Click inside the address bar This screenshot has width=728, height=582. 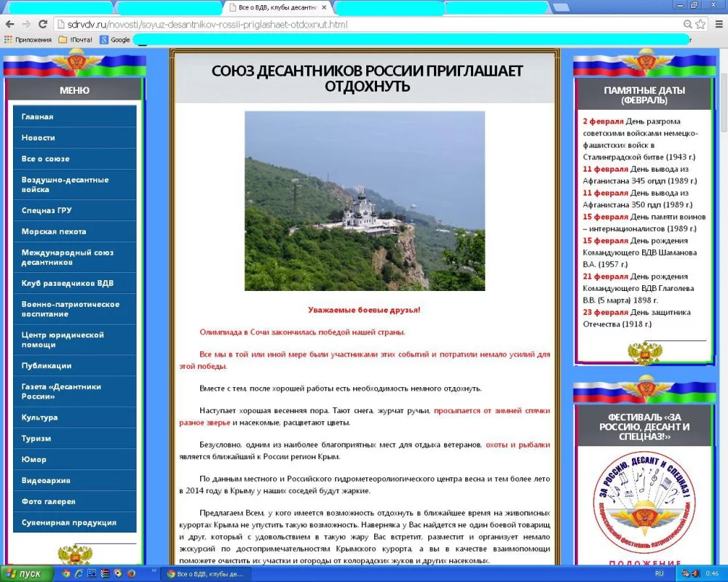pos(291,23)
